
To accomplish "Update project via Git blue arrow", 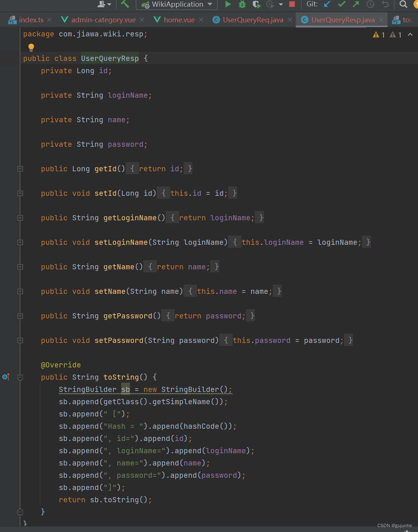I will tap(327, 4).
